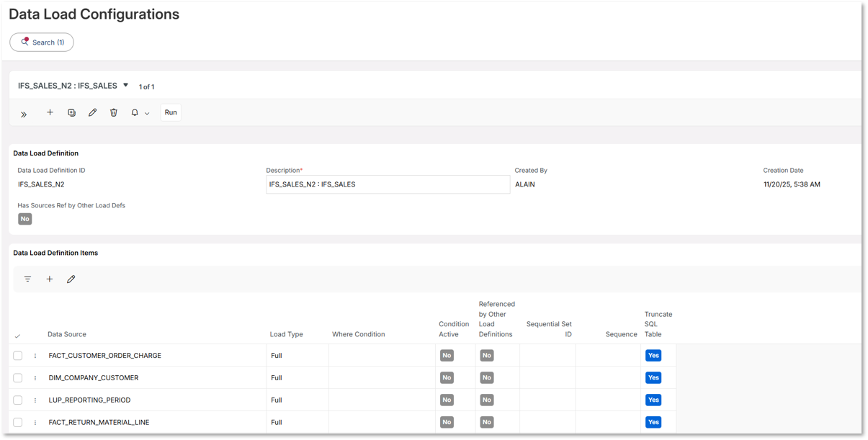Screen dimensions: 868x440
Task: Open the Search (1) filter button
Action: (42, 42)
